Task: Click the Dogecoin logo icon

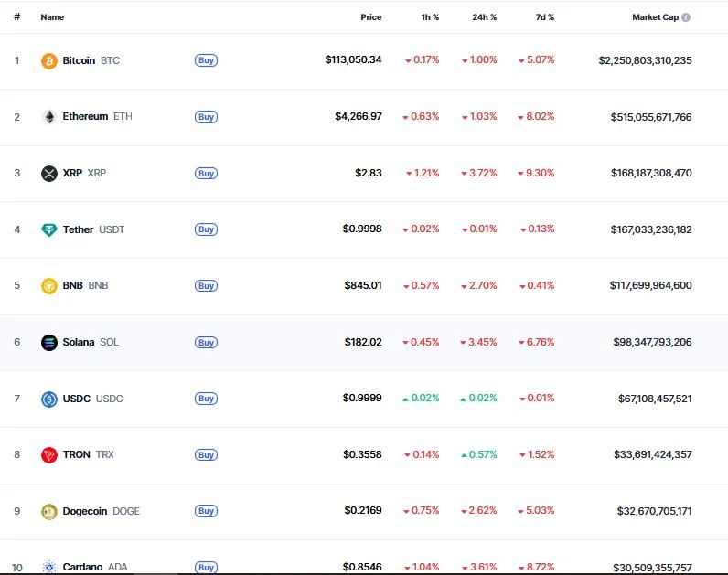Action: click(x=49, y=512)
